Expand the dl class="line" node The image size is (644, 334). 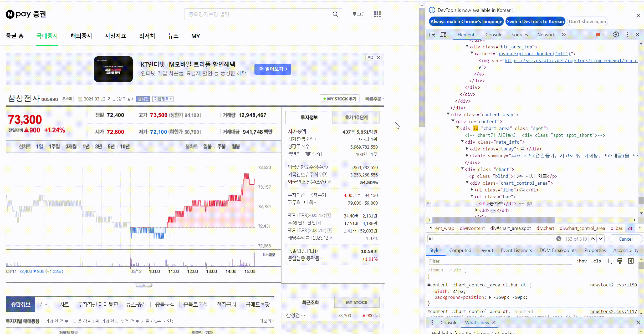[472, 190]
